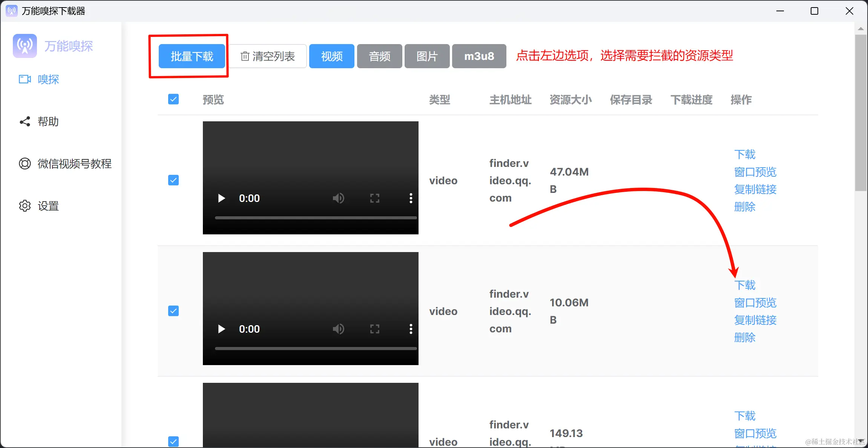This screenshot has height=448, width=868.
Task: Uncheck the 10.06MB video row checkbox
Action: (173, 311)
